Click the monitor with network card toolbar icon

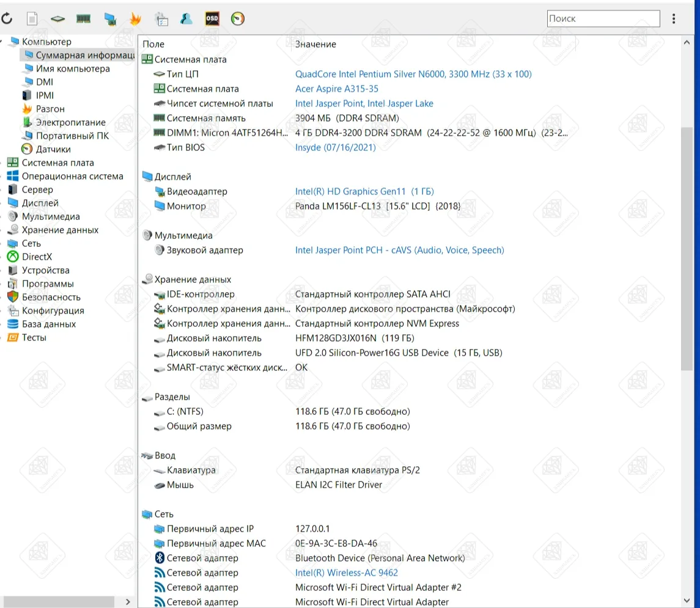(x=110, y=19)
